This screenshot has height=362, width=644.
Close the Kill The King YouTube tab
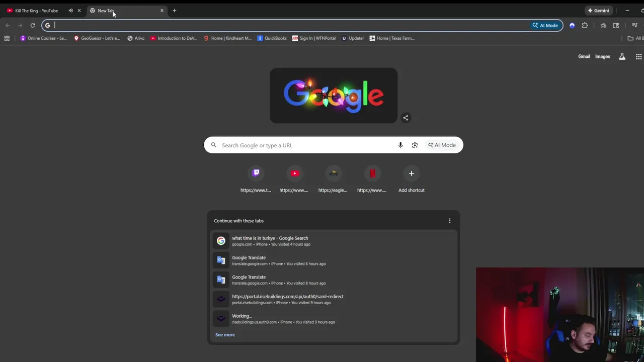click(79, 11)
